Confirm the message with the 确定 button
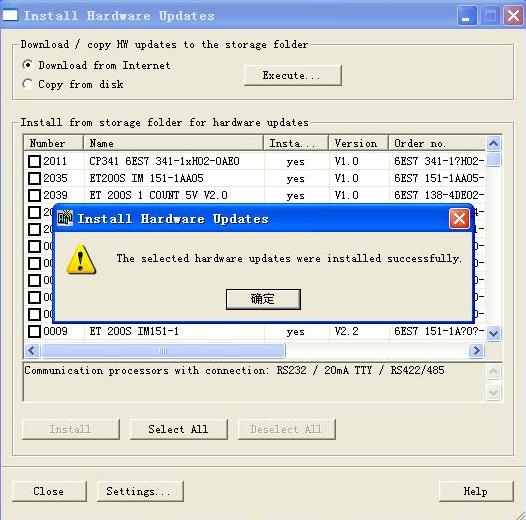 click(x=263, y=299)
